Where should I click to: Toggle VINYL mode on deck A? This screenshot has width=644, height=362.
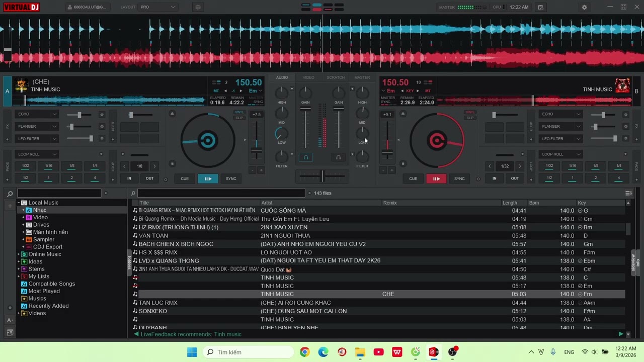pos(239,112)
